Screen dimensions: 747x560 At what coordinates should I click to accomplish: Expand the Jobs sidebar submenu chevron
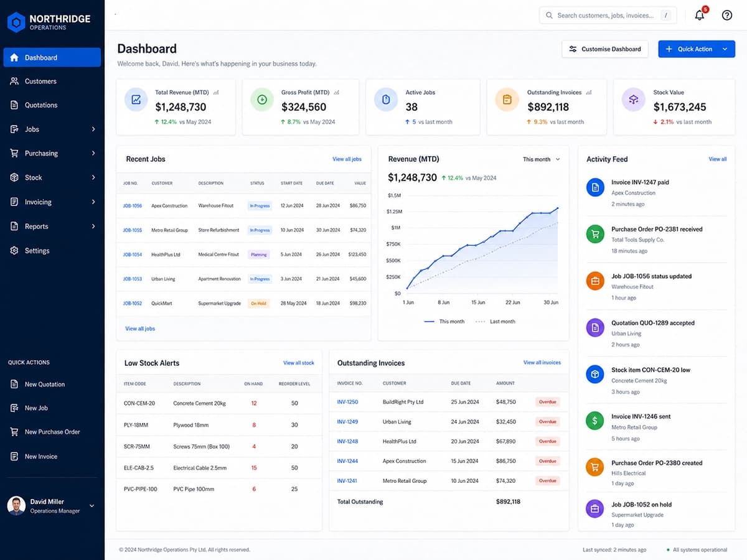(93, 129)
